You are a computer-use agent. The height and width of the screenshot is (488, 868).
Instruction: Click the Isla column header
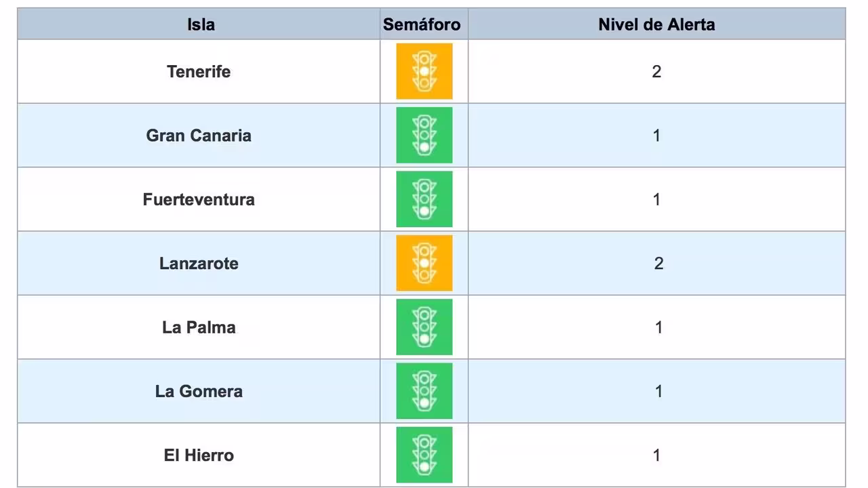[201, 24]
